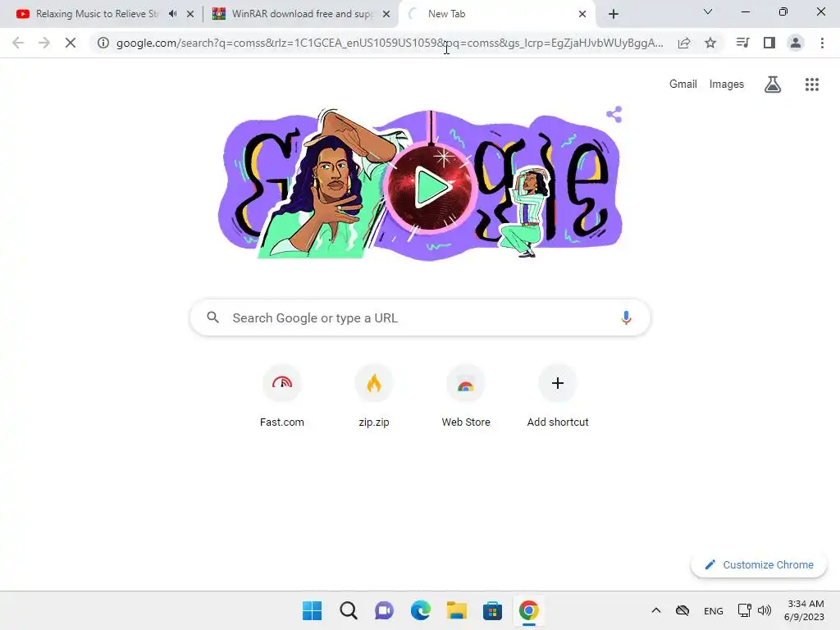Open the Chrome three-dot menu

click(822, 43)
